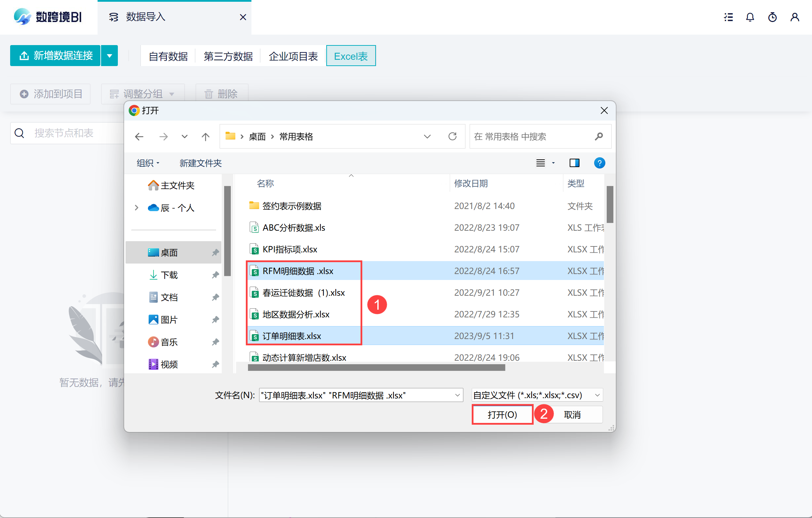The image size is (812, 518).
Task: Go up one folder level arrow
Action: (206, 137)
